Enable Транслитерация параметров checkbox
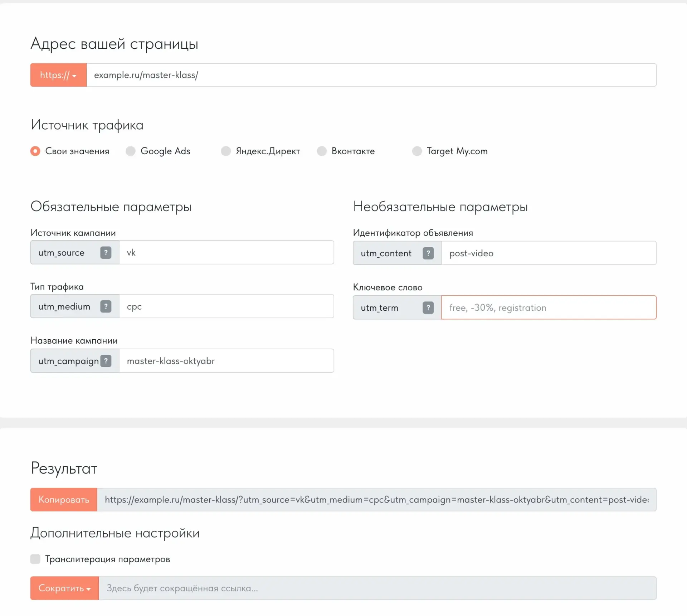 coord(35,559)
